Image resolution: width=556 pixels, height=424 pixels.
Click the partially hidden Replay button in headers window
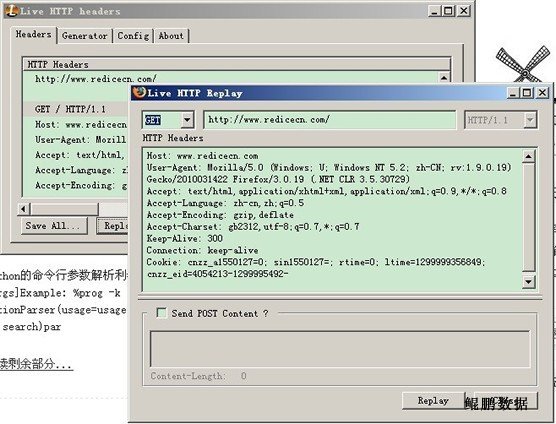coord(112,226)
